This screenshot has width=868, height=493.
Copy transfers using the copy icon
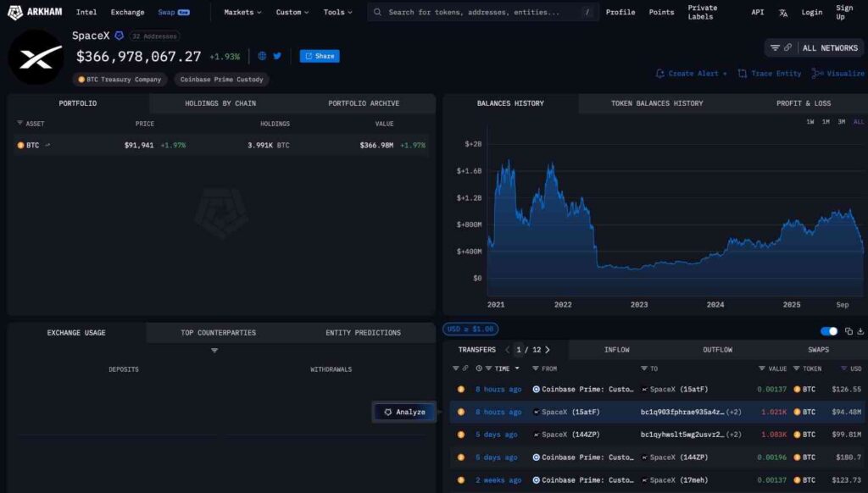849,331
